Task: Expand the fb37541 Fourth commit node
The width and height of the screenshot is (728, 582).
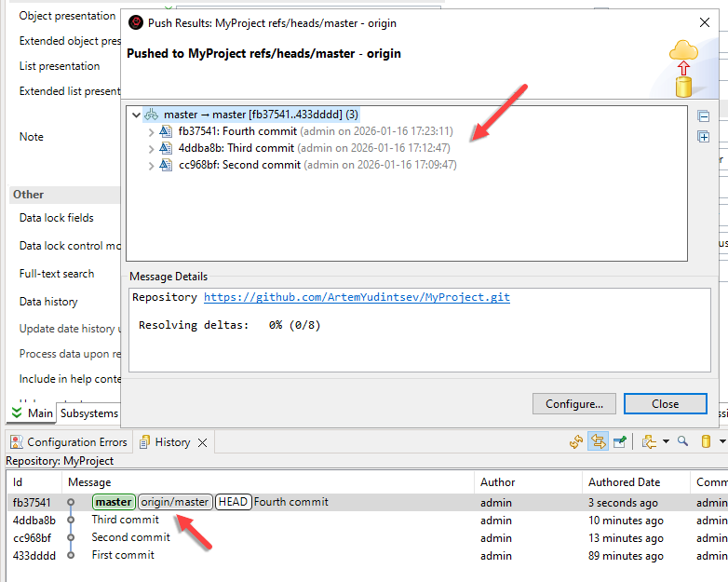Action: coord(152,132)
